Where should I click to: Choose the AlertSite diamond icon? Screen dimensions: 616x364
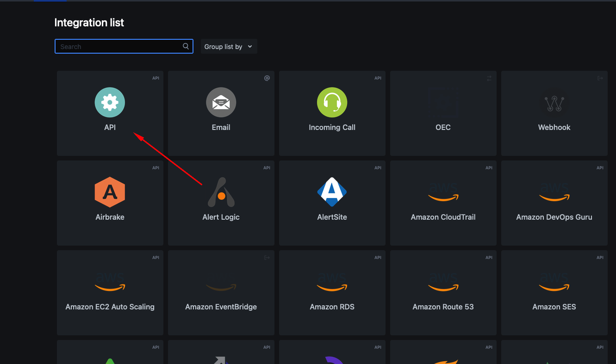point(332,192)
